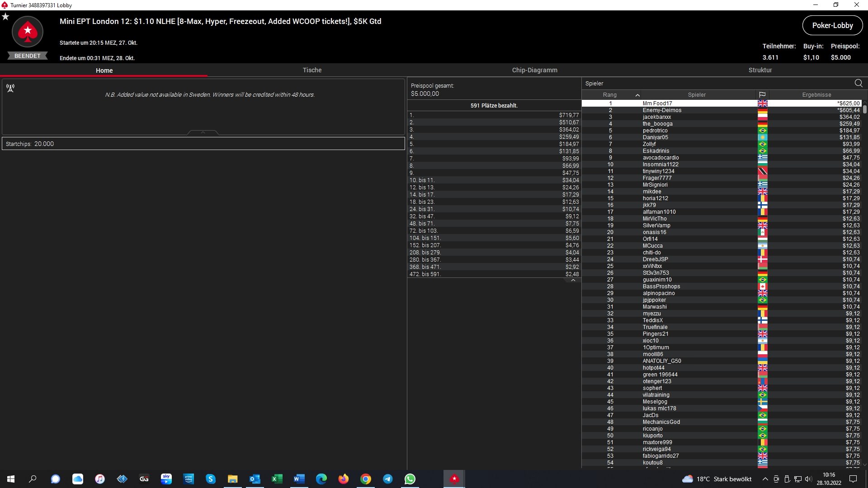Click the Poker-Lobby button
Screen dimensions: 868x488
point(832,25)
